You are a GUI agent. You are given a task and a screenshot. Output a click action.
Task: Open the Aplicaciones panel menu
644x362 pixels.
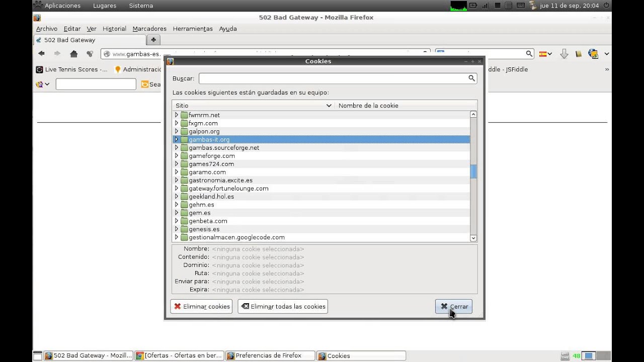[x=58, y=6]
